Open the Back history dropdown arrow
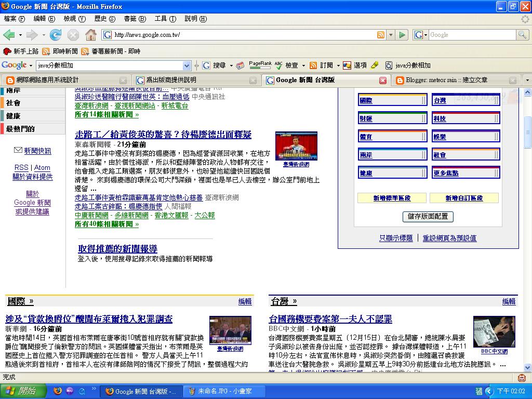 (20, 35)
